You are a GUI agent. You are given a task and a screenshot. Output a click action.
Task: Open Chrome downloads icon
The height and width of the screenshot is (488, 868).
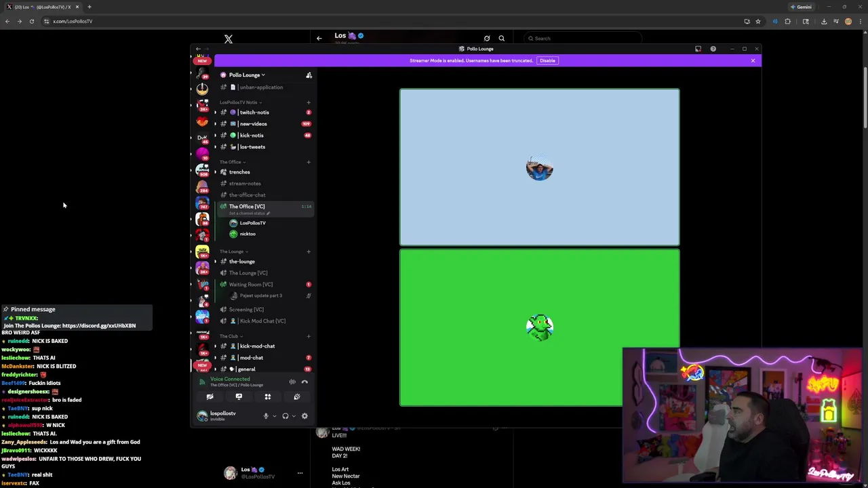[824, 21]
